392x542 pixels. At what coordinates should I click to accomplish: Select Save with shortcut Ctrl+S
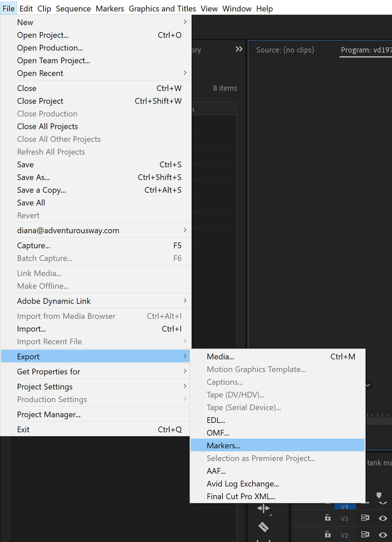point(96,165)
